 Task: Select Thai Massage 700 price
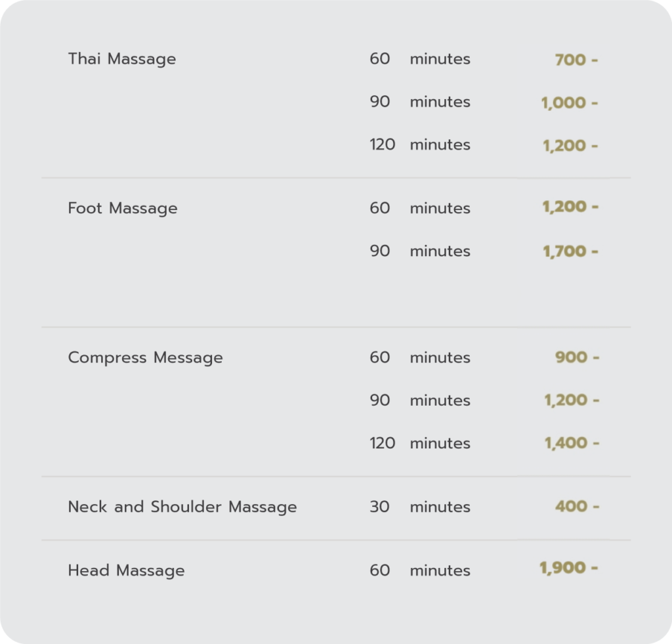(x=576, y=60)
